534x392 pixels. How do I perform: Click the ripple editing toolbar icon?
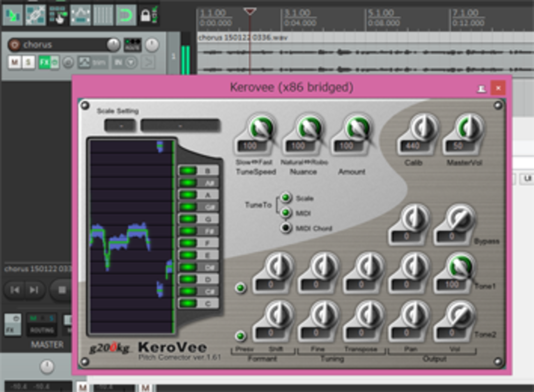[58, 16]
